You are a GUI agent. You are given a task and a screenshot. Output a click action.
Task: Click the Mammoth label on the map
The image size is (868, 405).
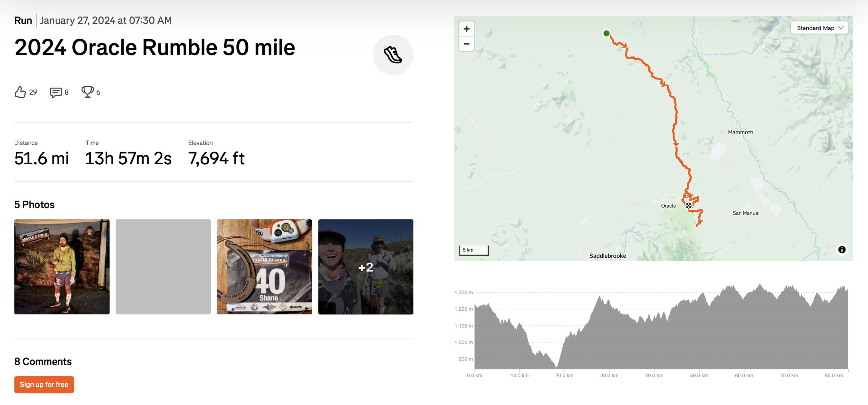pos(740,132)
